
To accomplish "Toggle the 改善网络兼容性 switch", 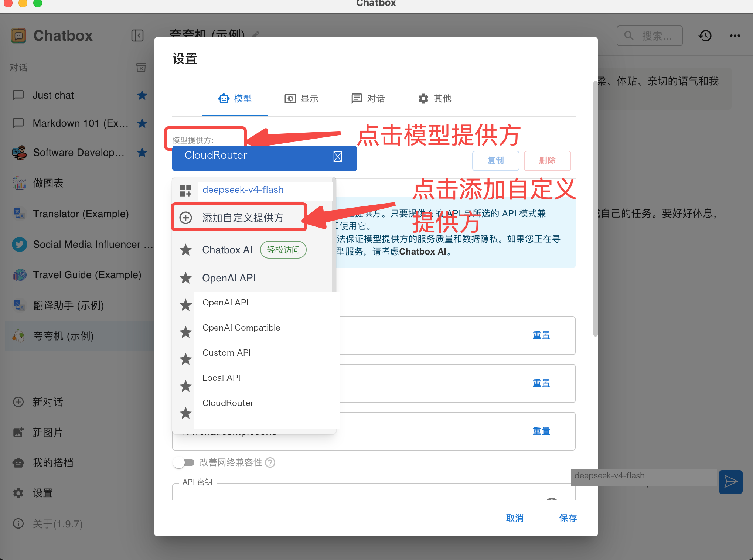I will pyautogui.click(x=184, y=462).
